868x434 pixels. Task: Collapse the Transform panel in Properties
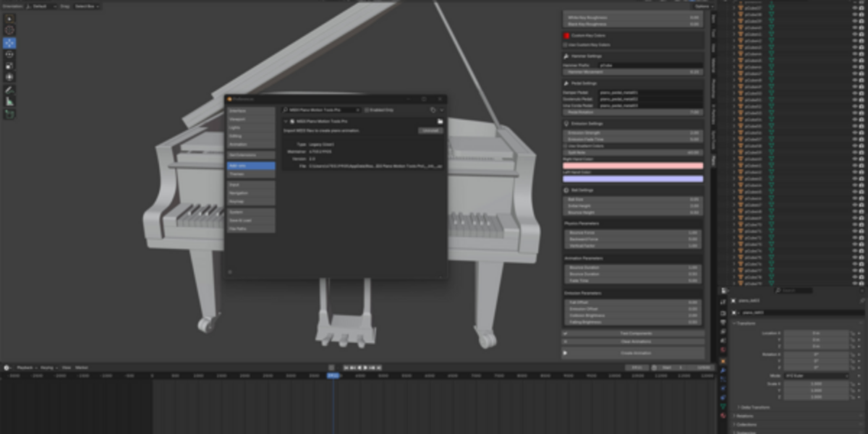click(x=745, y=323)
